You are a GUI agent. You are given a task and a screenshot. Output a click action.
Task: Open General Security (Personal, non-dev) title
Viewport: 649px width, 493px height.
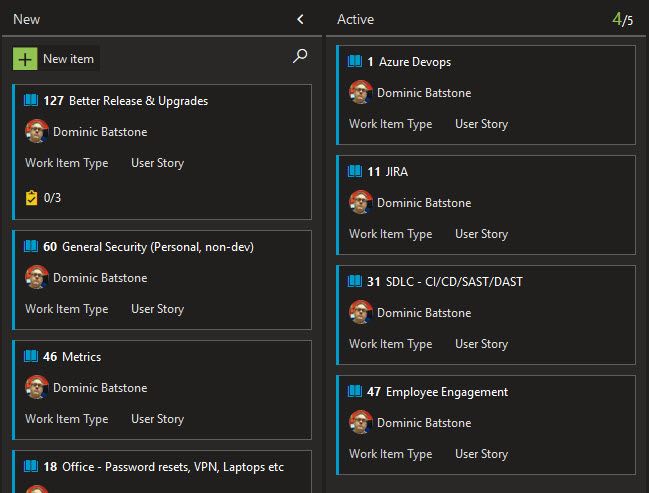tap(158, 247)
